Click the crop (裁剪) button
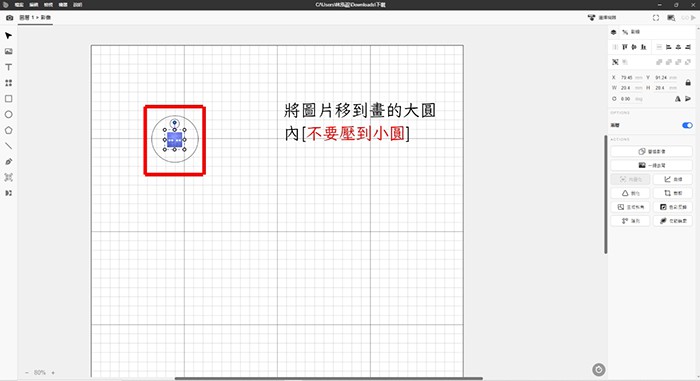 [673, 193]
